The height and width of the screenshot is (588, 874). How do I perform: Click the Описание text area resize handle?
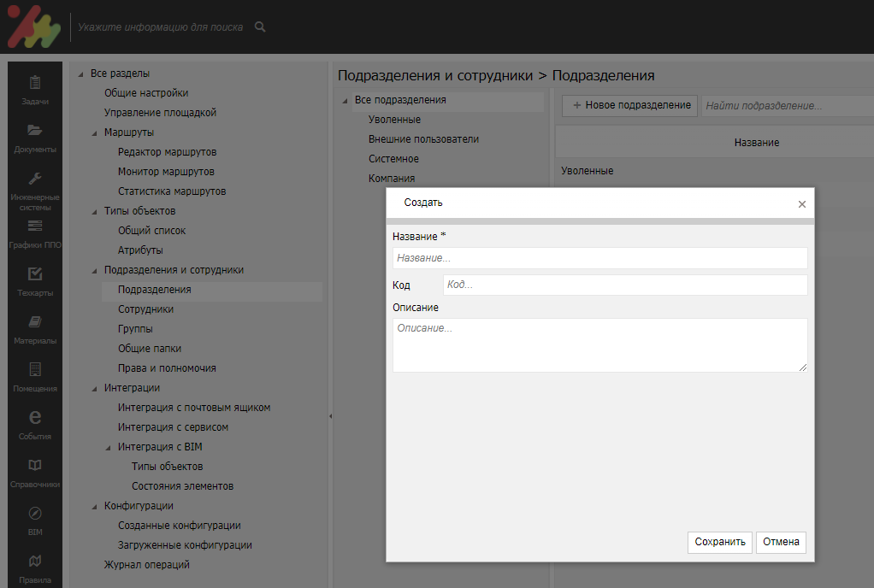[803, 367]
